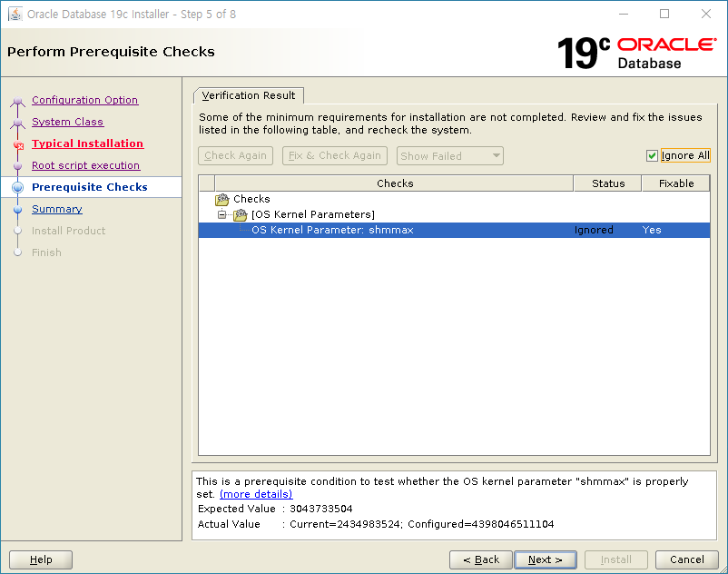Click the Help button
The image size is (728, 574).
tap(41, 559)
